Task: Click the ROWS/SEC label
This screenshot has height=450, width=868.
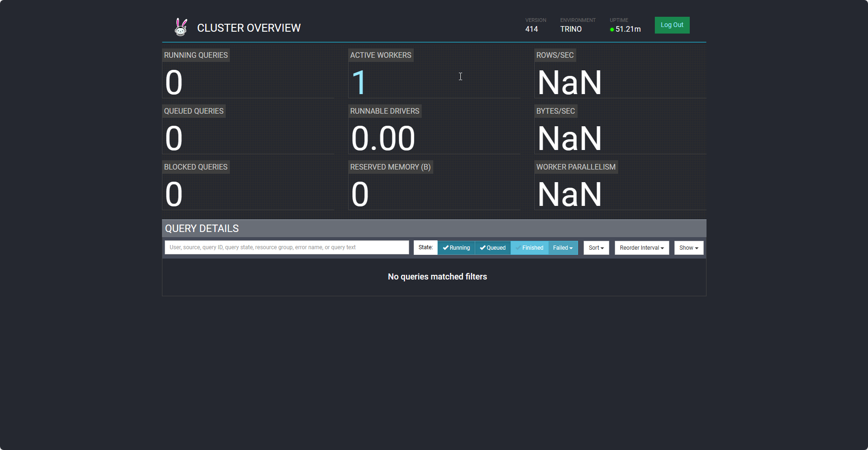Action: (x=555, y=55)
